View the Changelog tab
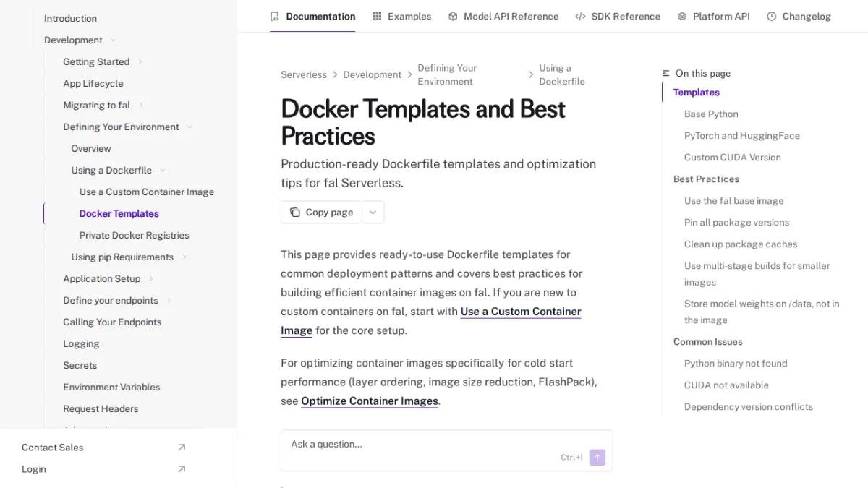This screenshot has height=488, width=868. point(799,16)
